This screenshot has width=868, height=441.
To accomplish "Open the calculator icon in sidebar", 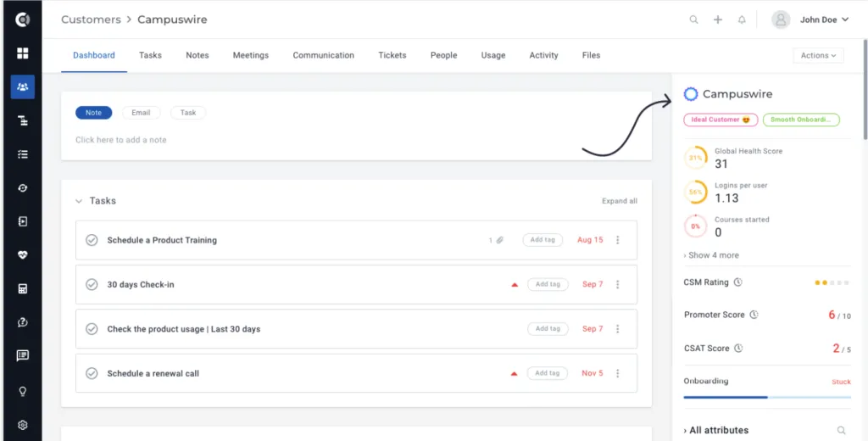I will pyautogui.click(x=23, y=288).
